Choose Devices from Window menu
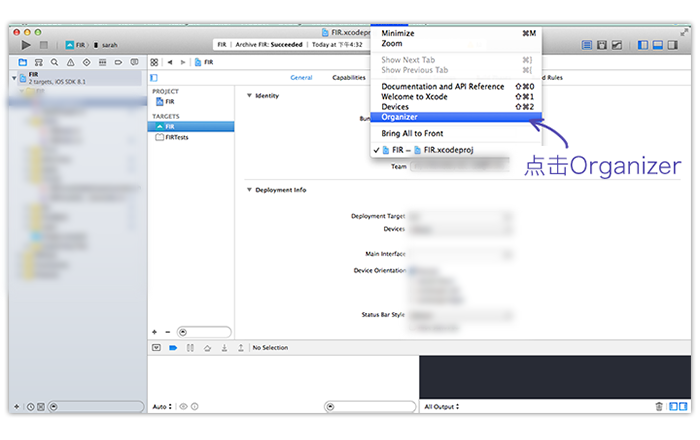 456,107
